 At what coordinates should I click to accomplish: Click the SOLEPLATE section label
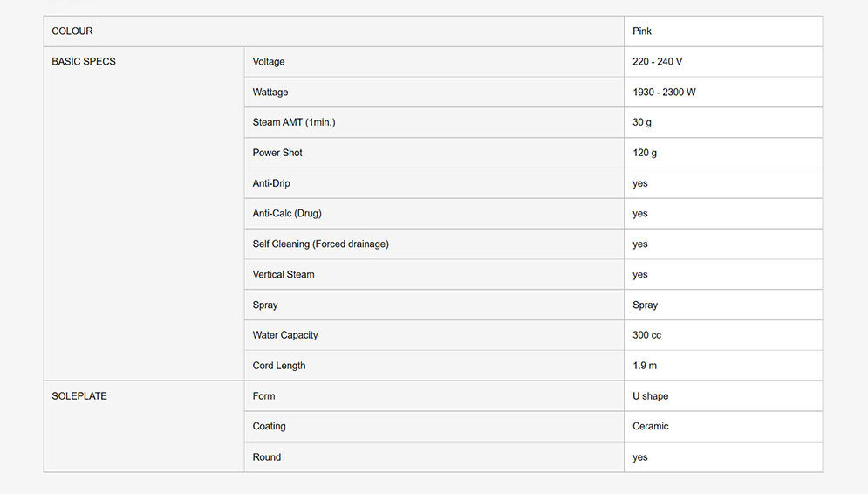[79, 396]
